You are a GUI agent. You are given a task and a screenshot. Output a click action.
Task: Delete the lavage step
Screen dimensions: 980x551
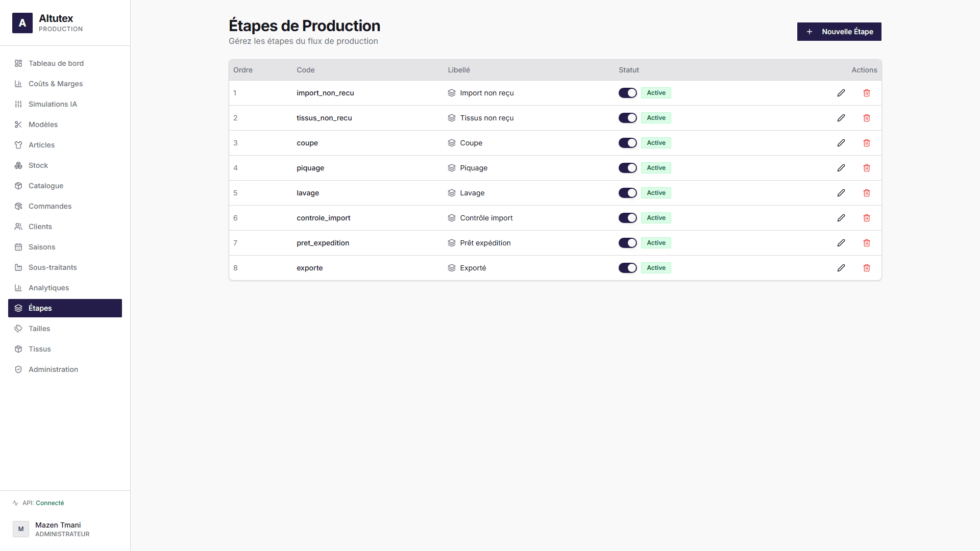click(867, 193)
